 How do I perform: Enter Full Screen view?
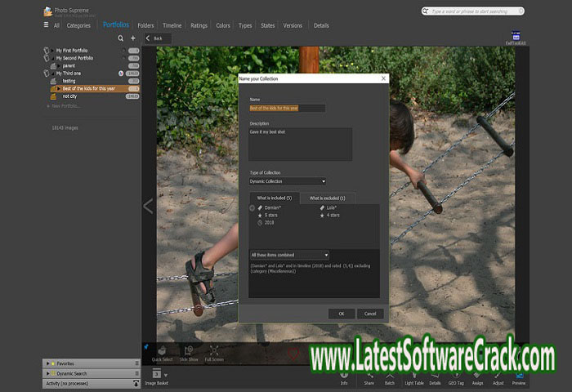pos(213,350)
